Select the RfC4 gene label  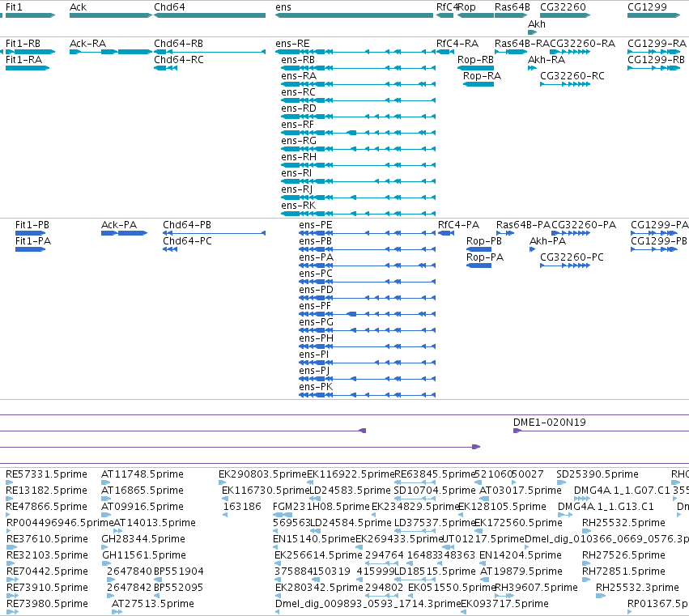coord(447,7)
